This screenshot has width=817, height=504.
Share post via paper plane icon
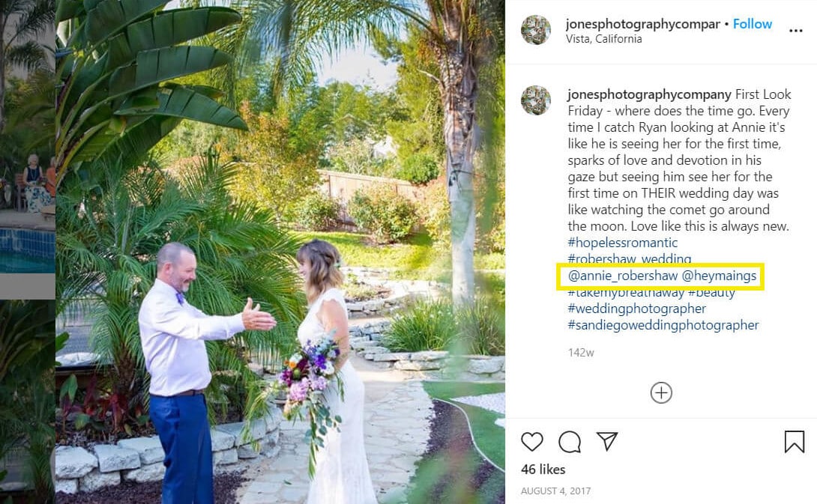click(x=607, y=441)
